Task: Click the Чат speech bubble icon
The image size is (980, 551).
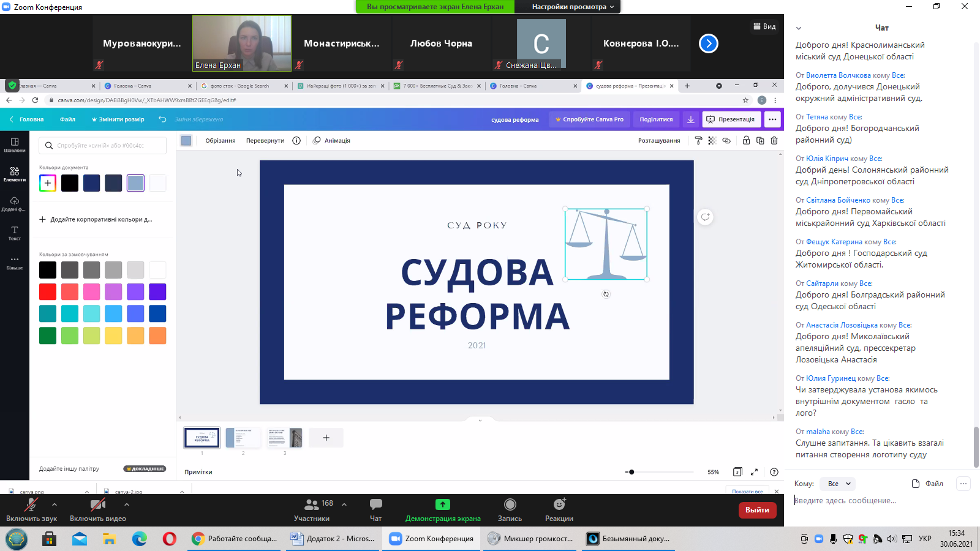Action: [x=375, y=504]
